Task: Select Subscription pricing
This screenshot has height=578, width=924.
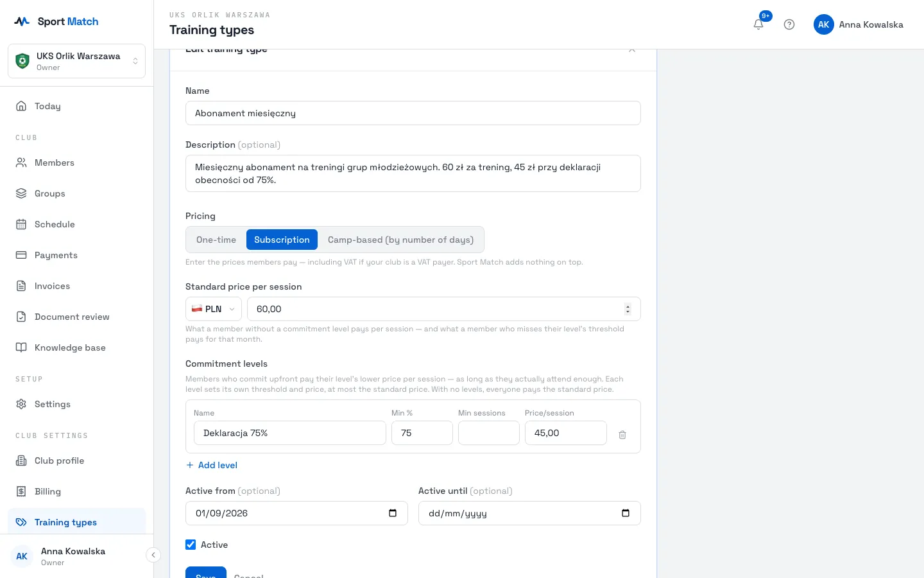Action: tap(282, 240)
